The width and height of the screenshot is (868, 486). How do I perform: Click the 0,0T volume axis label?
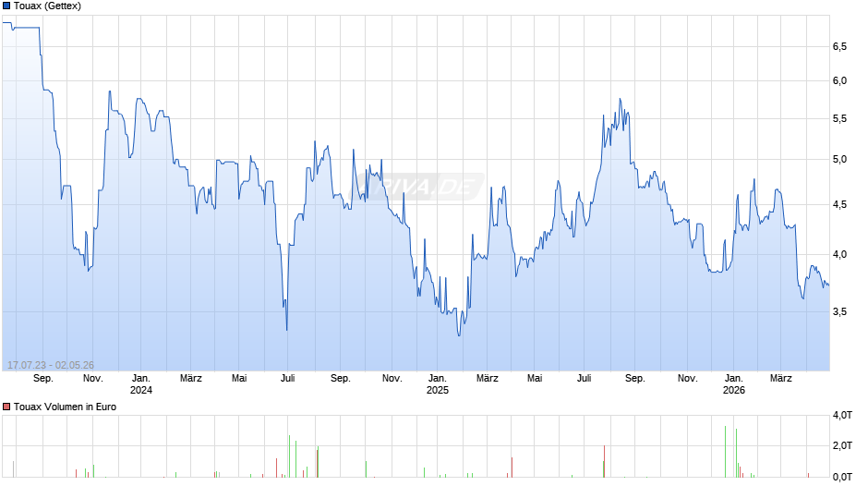(842, 477)
